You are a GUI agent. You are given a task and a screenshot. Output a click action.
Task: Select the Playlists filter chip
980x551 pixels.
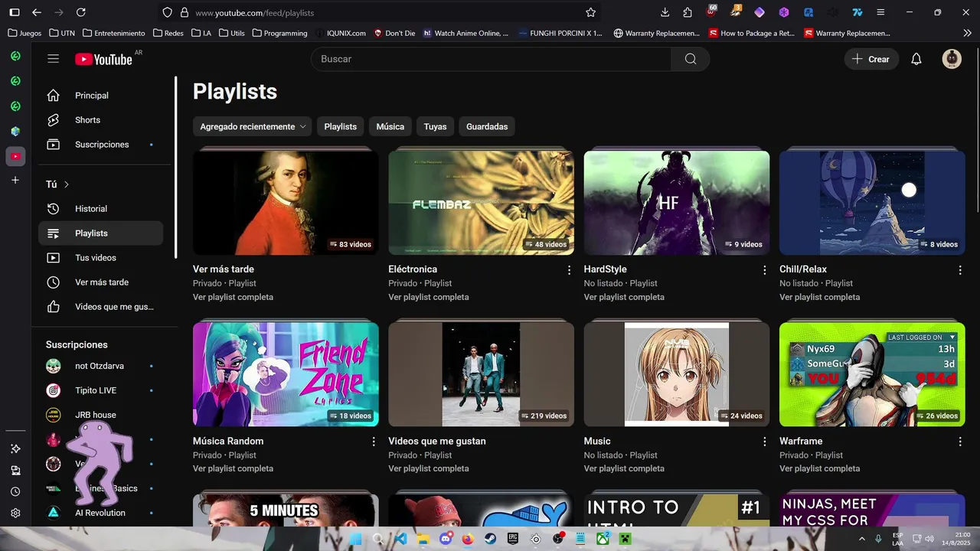[340, 126]
